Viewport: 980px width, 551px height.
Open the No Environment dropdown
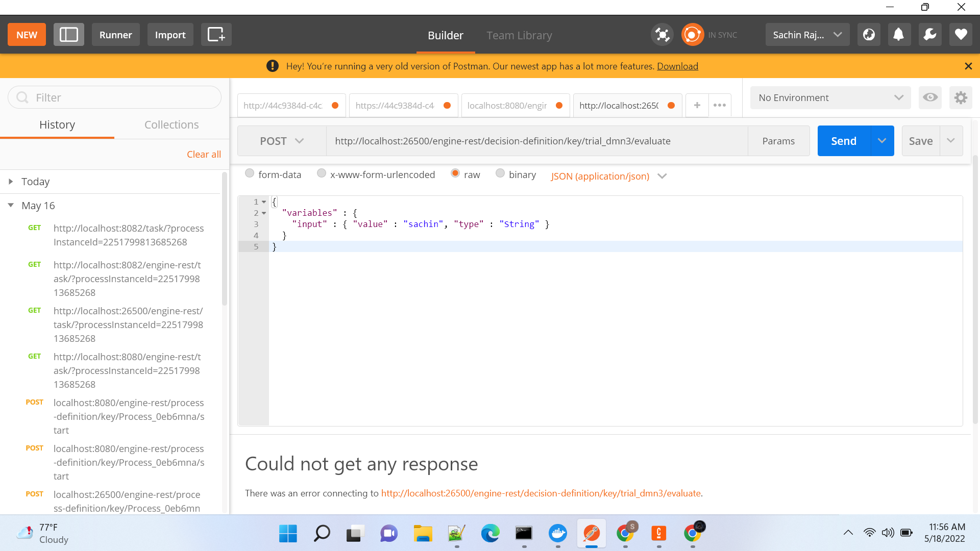click(830, 97)
